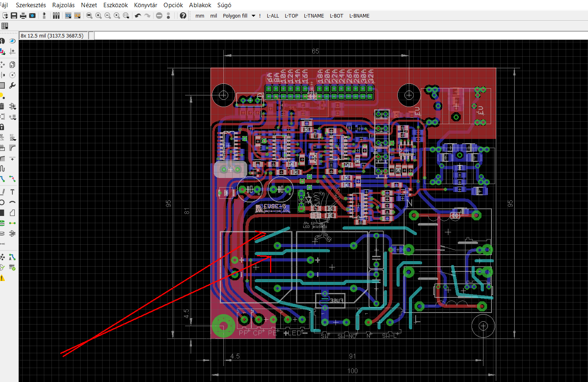The width and height of the screenshot is (588, 382).
Task: Open the Help question mark icon
Action: (183, 16)
